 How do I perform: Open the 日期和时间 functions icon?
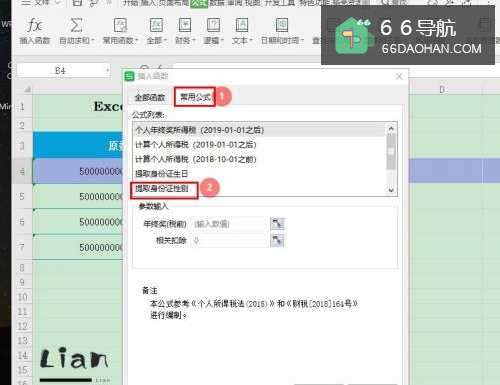[282, 25]
